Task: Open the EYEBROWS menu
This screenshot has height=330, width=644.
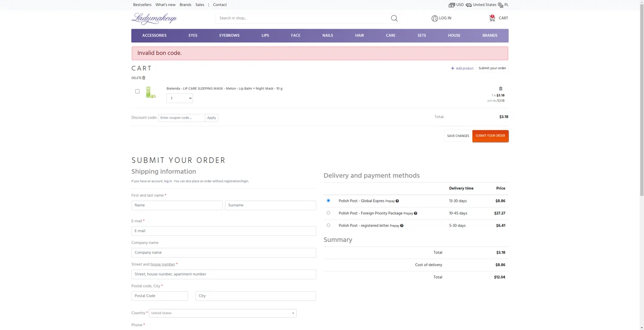Action: coord(229,36)
